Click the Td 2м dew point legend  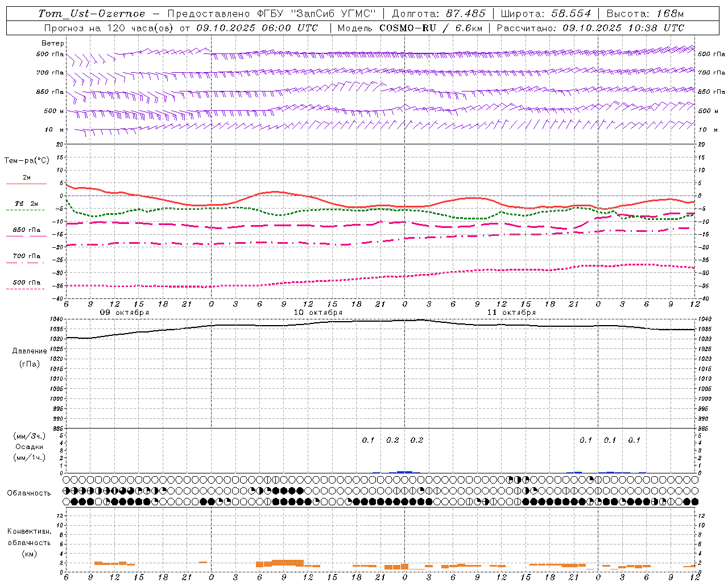[26, 203]
